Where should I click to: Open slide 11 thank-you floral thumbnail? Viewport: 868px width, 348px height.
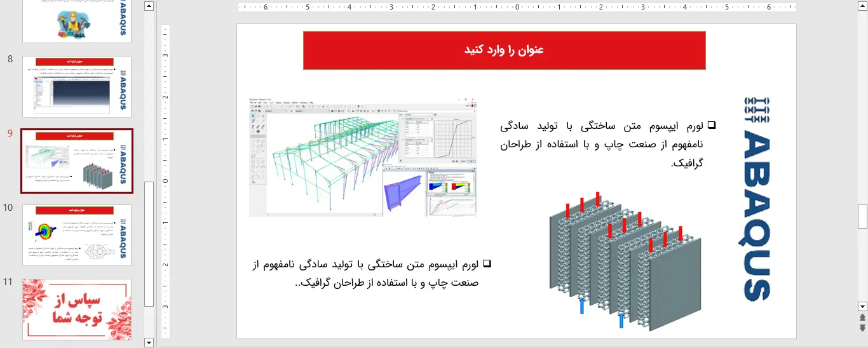(x=77, y=309)
